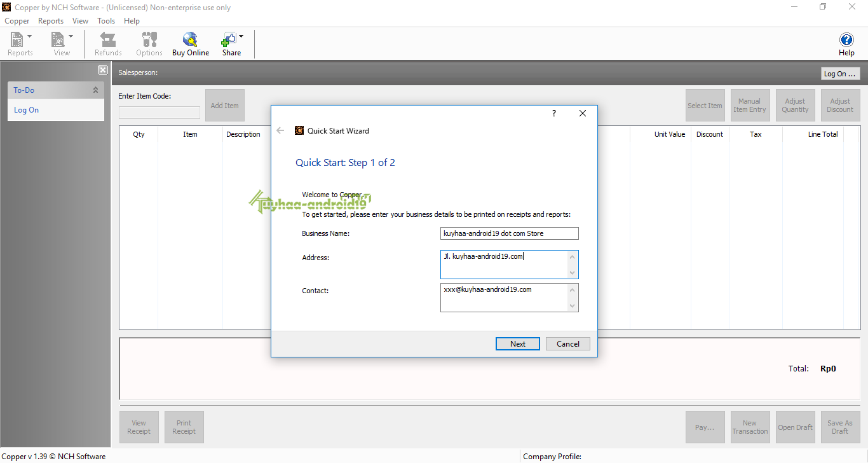
Task: Click the Copper v 1.39 status text
Action: (54, 456)
